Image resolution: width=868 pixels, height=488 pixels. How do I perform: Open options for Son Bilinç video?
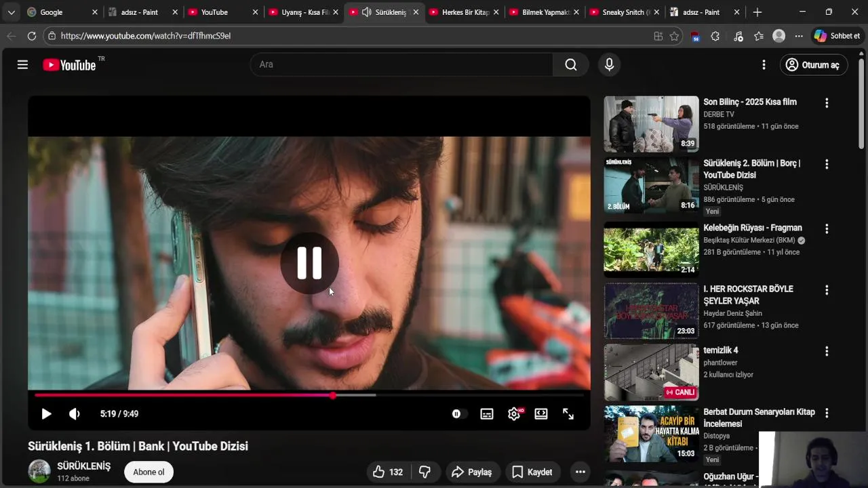click(826, 103)
